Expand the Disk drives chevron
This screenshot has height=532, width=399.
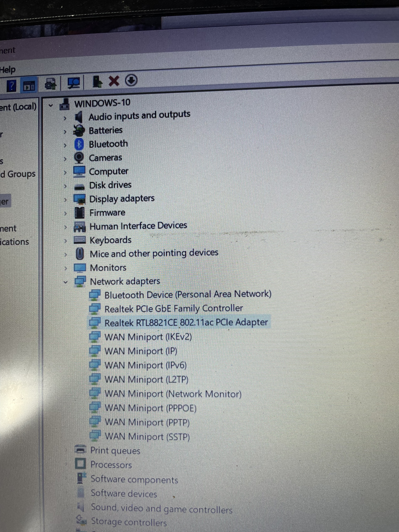[65, 186]
